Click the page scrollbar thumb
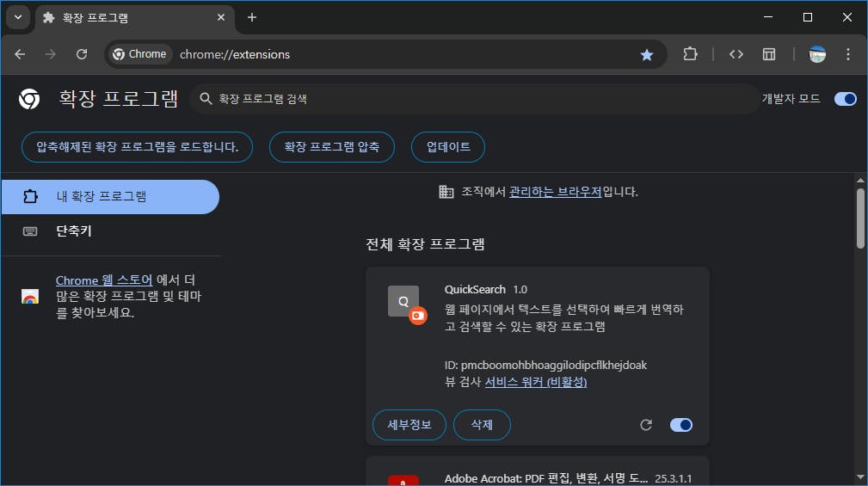This screenshot has width=868, height=486. [860, 218]
